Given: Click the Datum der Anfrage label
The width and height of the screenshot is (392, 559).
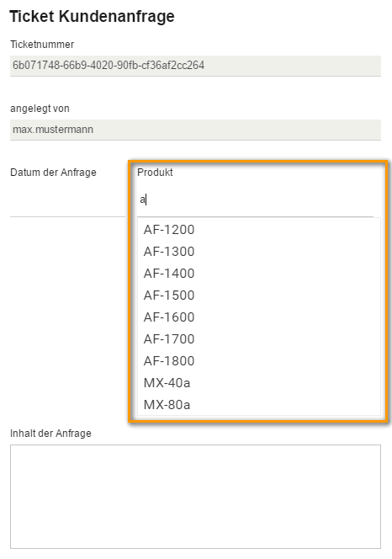Looking at the screenshot, I should 54,173.
